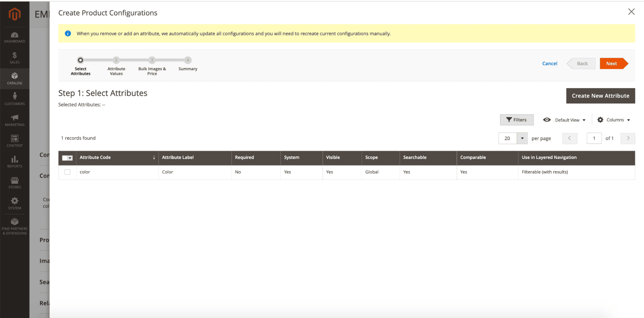Sort by Scope column header
Screen dimensions: 644x318
[381, 158]
